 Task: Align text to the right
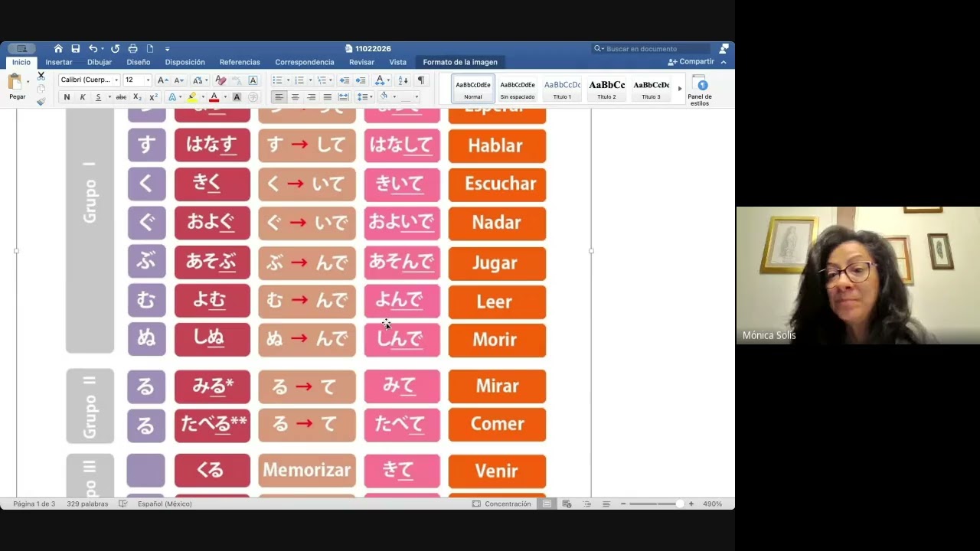pyautogui.click(x=311, y=97)
